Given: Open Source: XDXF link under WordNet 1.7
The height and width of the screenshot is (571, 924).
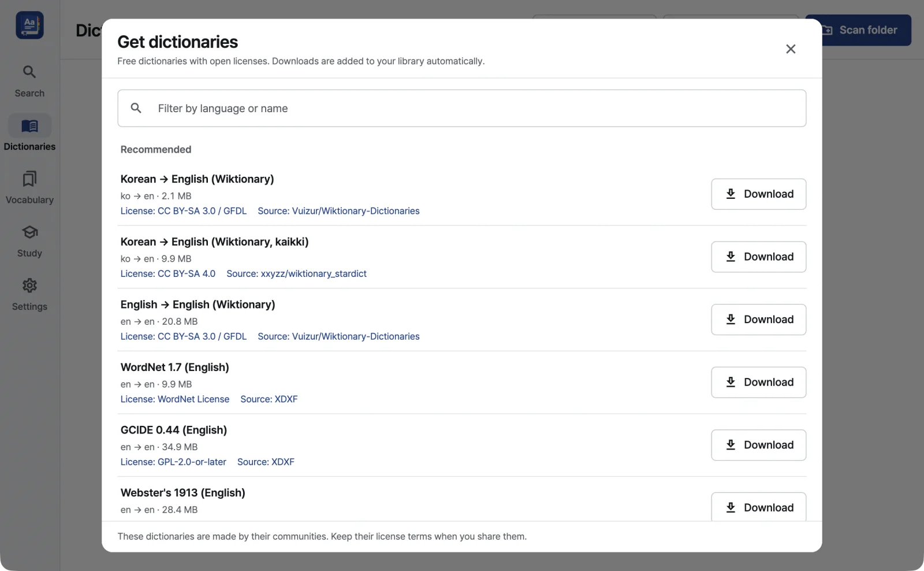Looking at the screenshot, I should pyautogui.click(x=269, y=399).
